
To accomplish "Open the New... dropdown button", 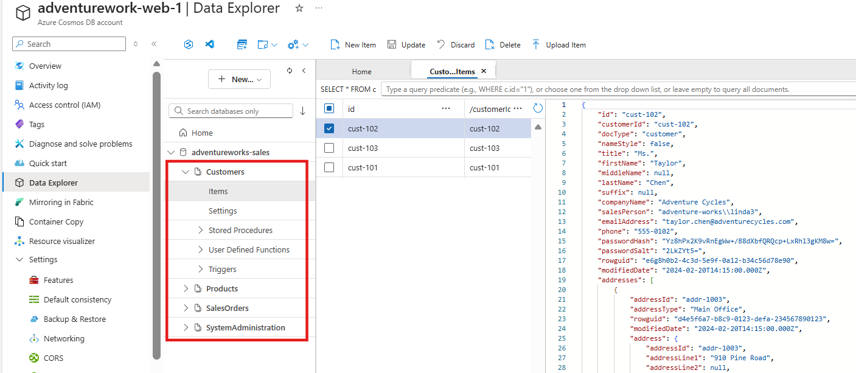I will point(239,79).
